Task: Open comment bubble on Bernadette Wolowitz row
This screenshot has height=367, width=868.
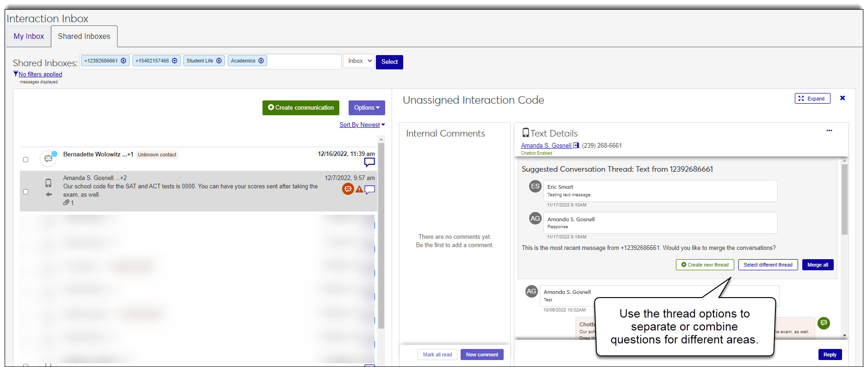Action: click(x=369, y=162)
